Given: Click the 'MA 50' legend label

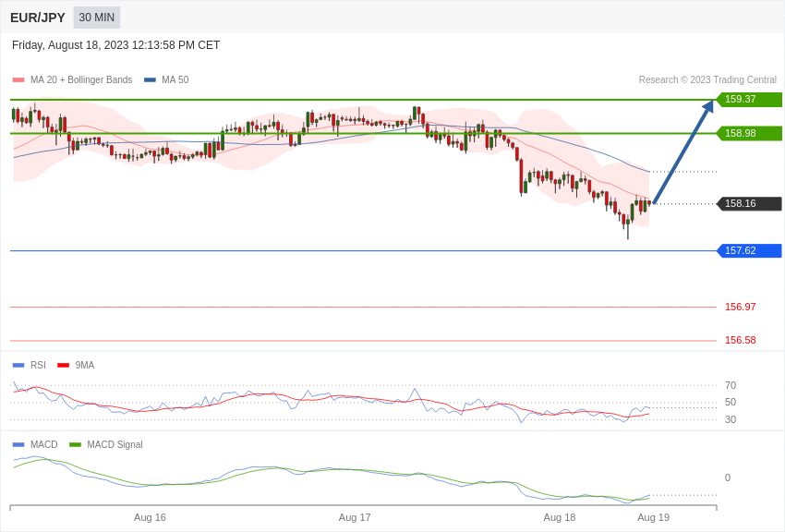Looking at the screenshot, I should pos(175,80).
